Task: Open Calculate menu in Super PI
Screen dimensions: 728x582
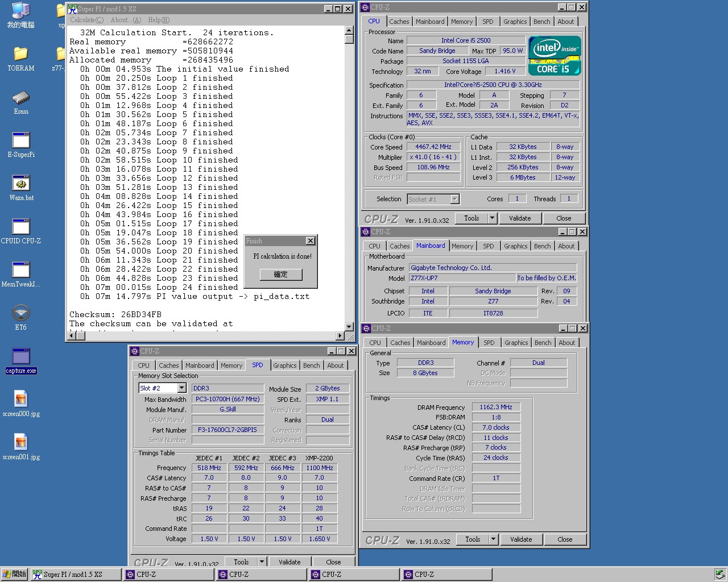Action: click(86, 20)
